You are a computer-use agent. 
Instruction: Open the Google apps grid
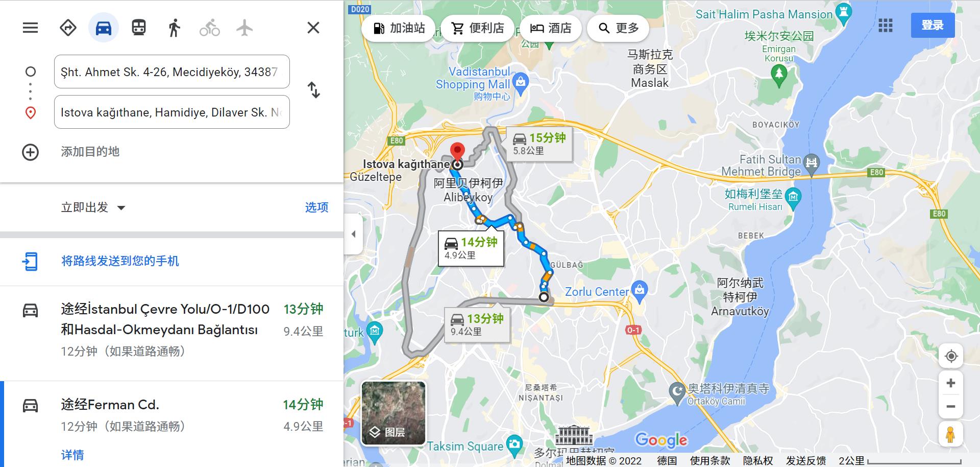pos(886,25)
